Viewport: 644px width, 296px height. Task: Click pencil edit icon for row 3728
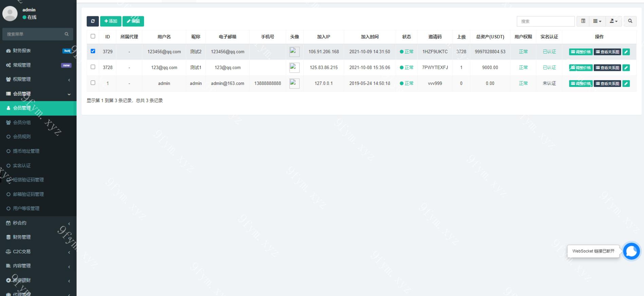click(626, 68)
